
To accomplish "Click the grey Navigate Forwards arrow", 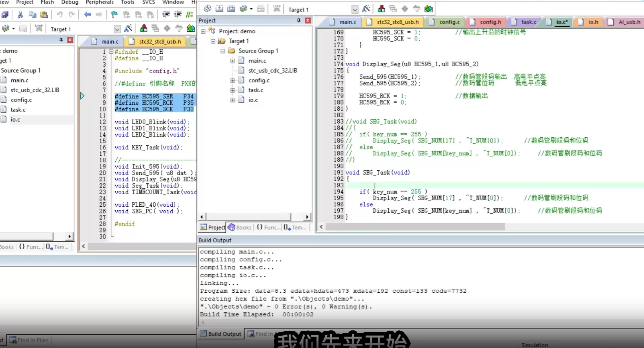I will [99, 15].
